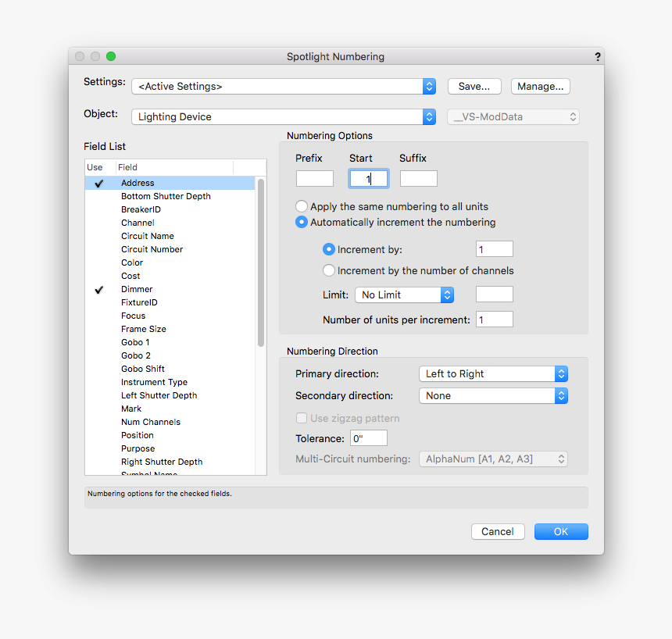
Task: Select the Automatically increment the numbering option
Action: pos(302,222)
